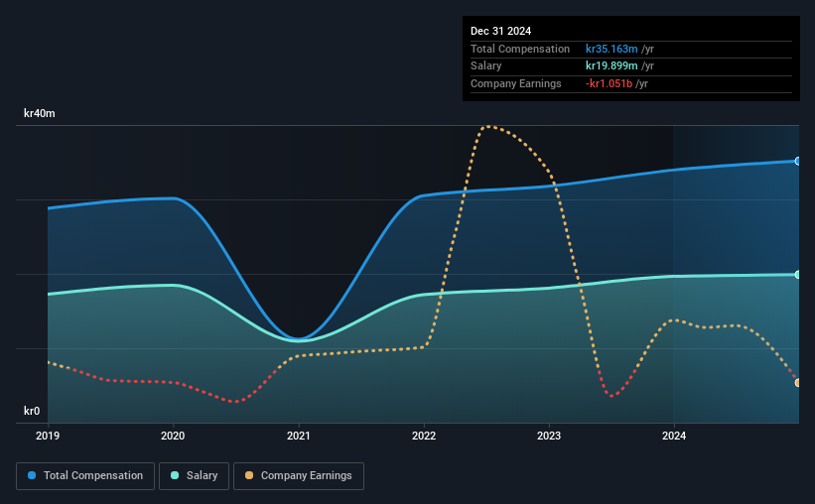Screen dimensions: 815x504
Task: Click the Total Compensation tooltip row label
Action: 520,49
